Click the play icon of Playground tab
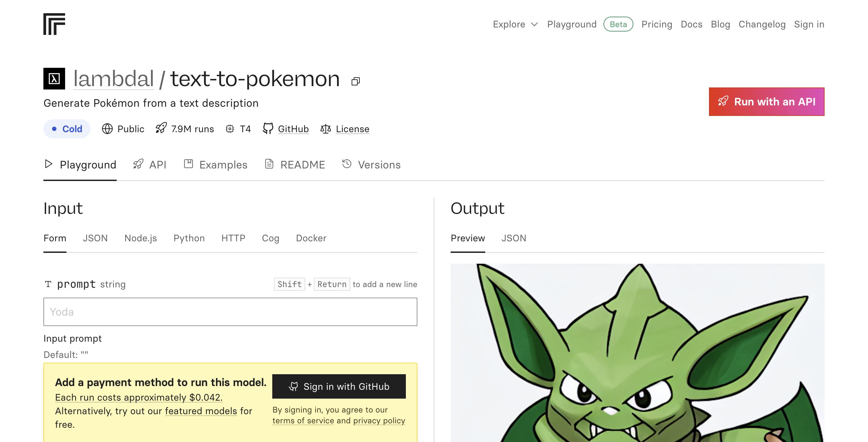The width and height of the screenshot is (868, 442). pos(48,164)
